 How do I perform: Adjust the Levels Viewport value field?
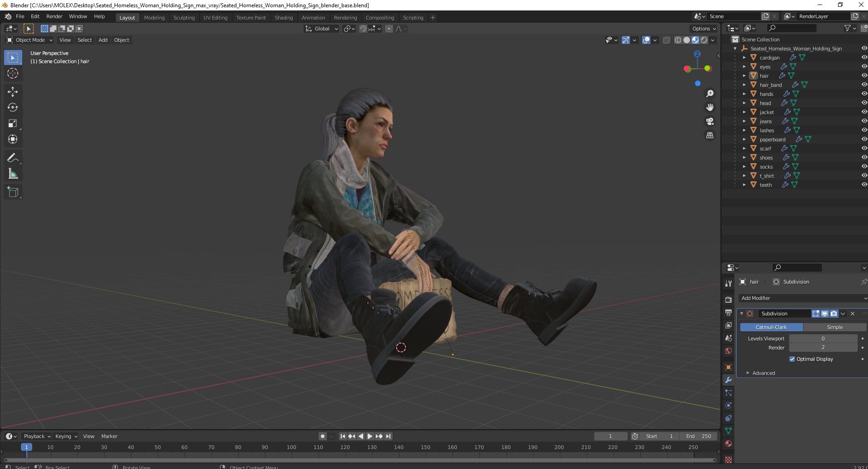[x=823, y=339]
